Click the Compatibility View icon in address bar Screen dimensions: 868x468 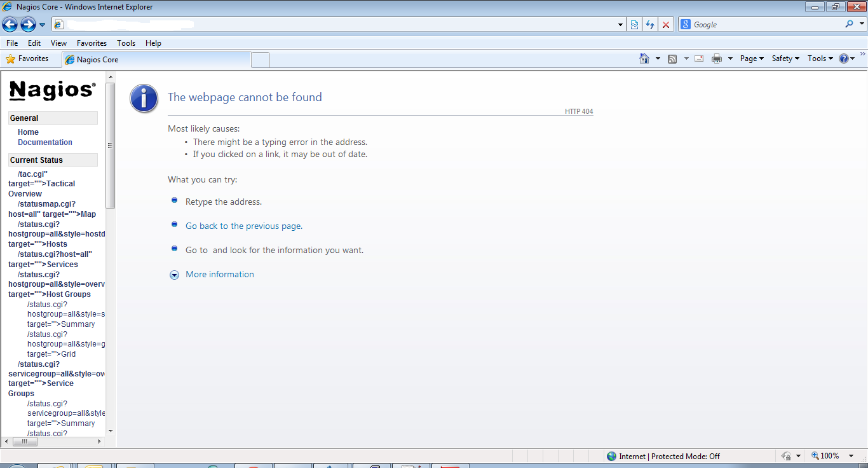pyautogui.click(x=634, y=25)
